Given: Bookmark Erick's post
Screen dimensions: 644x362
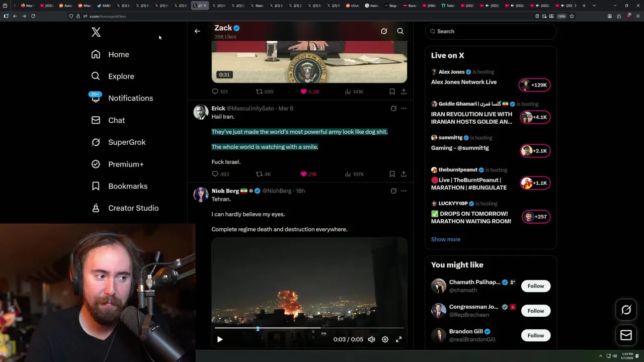Looking at the screenshot, I should [392, 174].
